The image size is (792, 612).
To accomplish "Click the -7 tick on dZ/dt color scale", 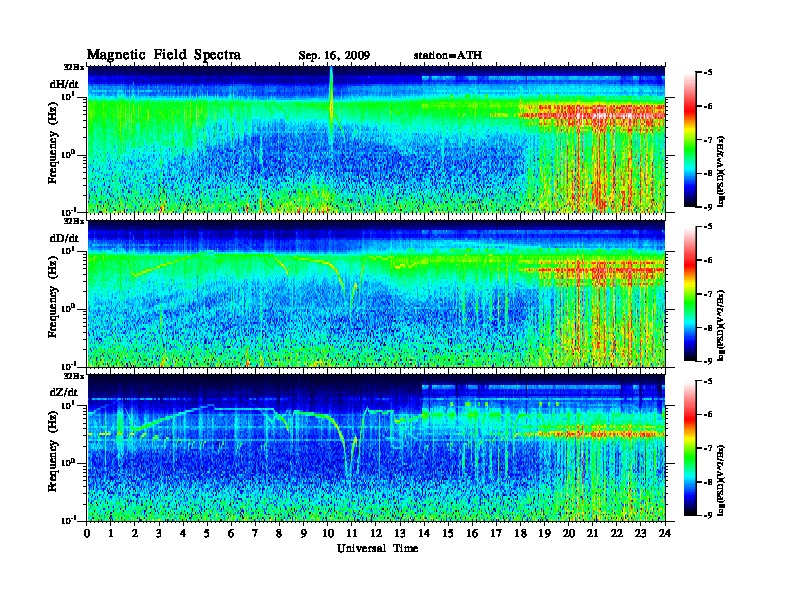I will coord(708,448).
